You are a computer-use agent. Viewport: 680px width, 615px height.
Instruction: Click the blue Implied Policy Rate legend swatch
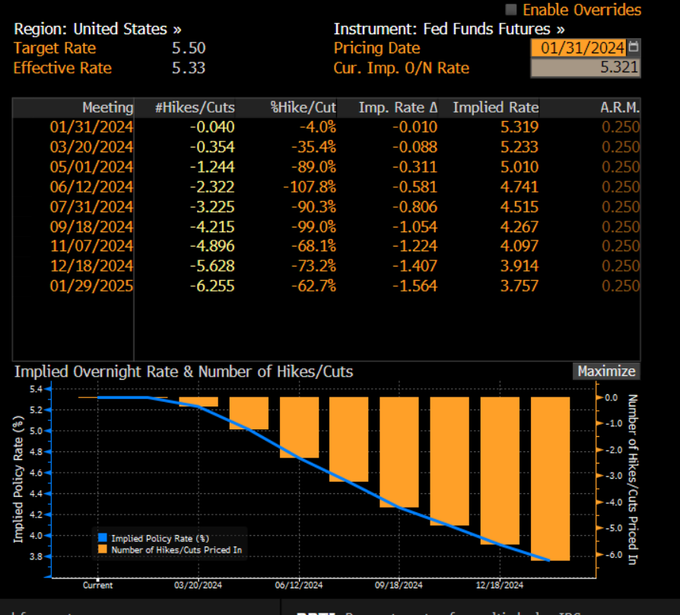(x=102, y=538)
